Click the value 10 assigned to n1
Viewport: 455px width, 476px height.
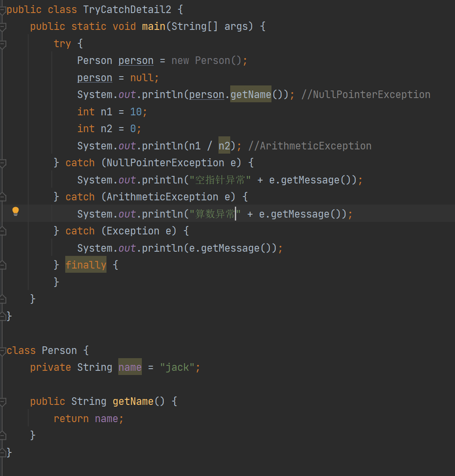click(136, 112)
